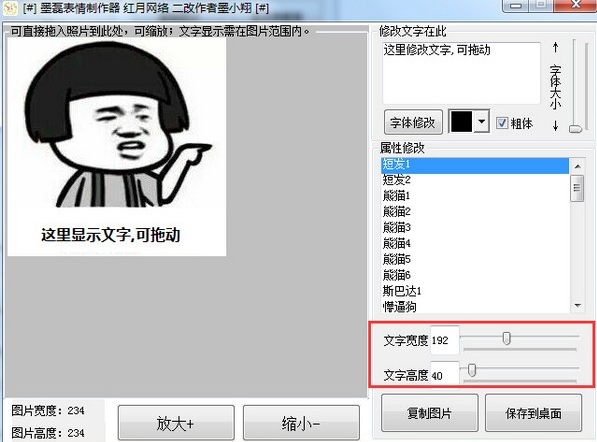Select 短发1 in the attribute list

coord(475,165)
